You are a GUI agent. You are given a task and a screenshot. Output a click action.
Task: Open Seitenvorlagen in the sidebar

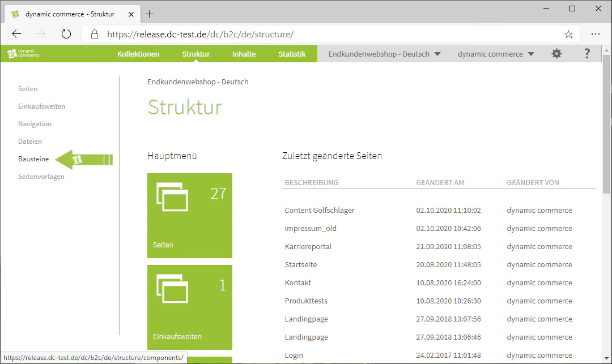[41, 177]
